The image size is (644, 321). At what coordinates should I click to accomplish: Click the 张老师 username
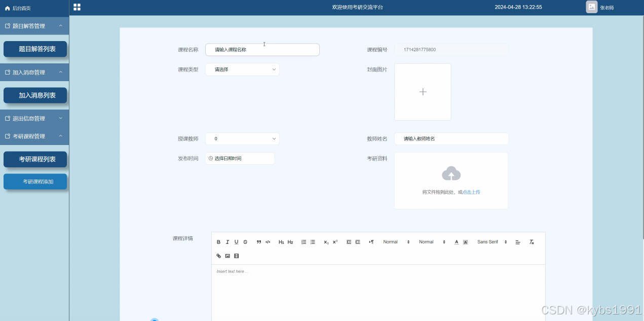(x=607, y=8)
